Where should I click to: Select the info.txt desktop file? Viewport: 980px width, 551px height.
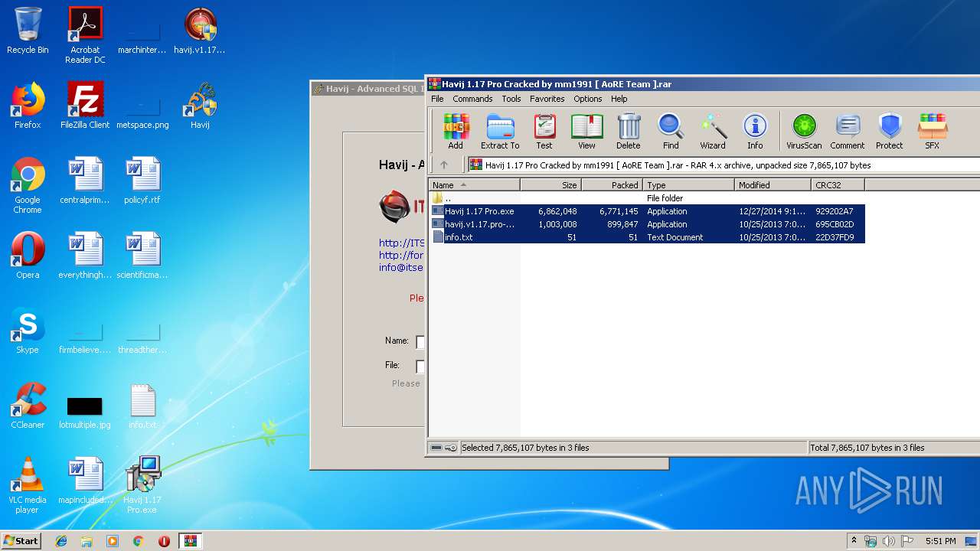pos(142,406)
